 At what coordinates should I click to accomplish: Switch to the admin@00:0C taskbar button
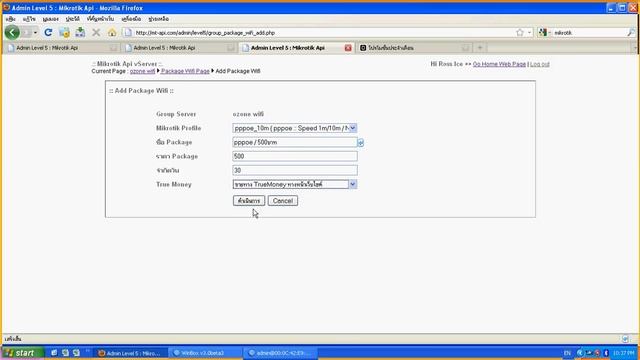280,353
